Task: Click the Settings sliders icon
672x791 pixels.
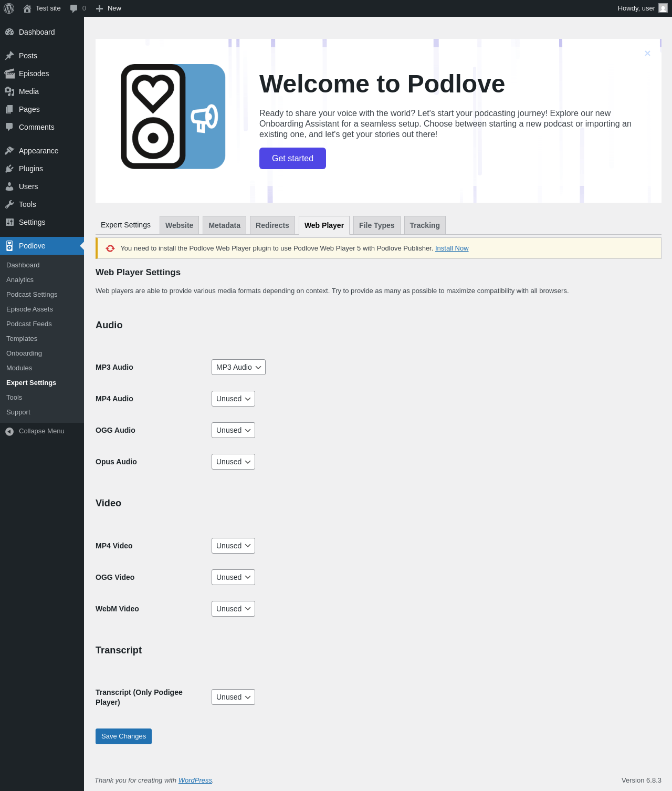Action: [x=9, y=222]
